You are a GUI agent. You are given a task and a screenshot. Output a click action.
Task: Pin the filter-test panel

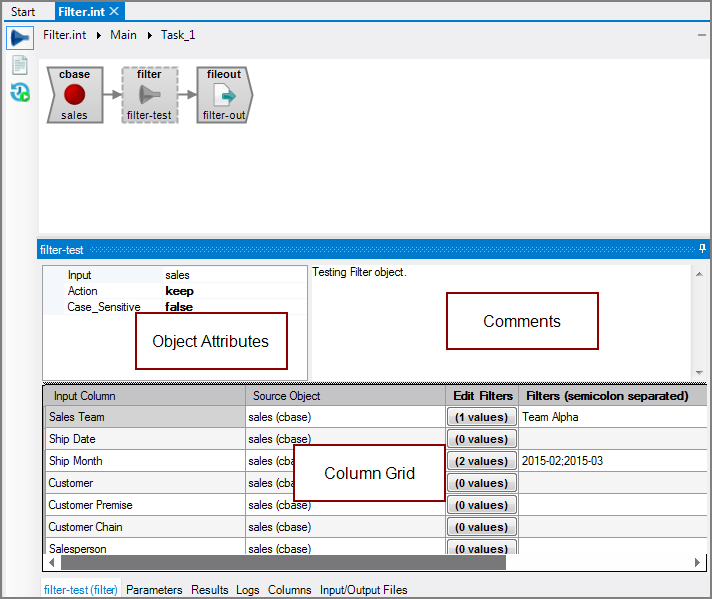[702, 248]
